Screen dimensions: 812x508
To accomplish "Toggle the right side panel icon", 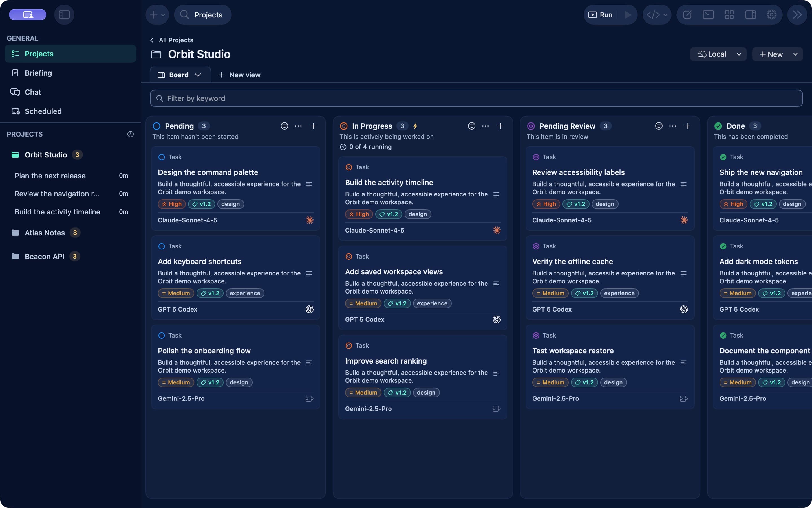I will pyautogui.click(x=750, y=15).
